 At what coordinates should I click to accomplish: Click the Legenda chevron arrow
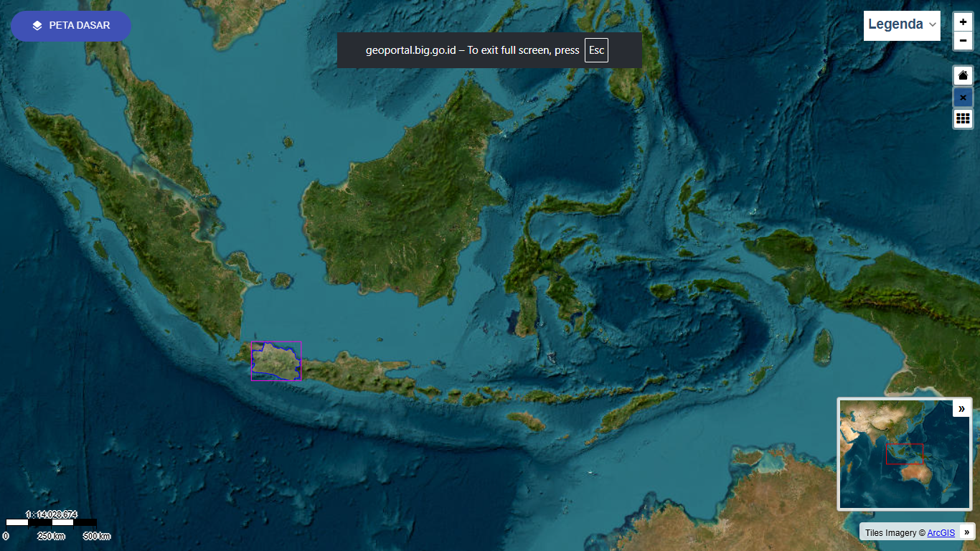(x=932, y=24)
